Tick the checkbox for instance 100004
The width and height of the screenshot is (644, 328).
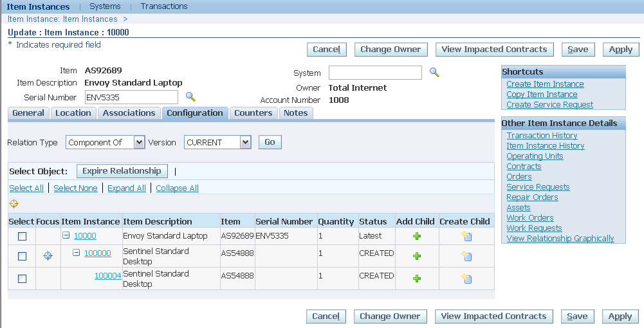(22, 278)
